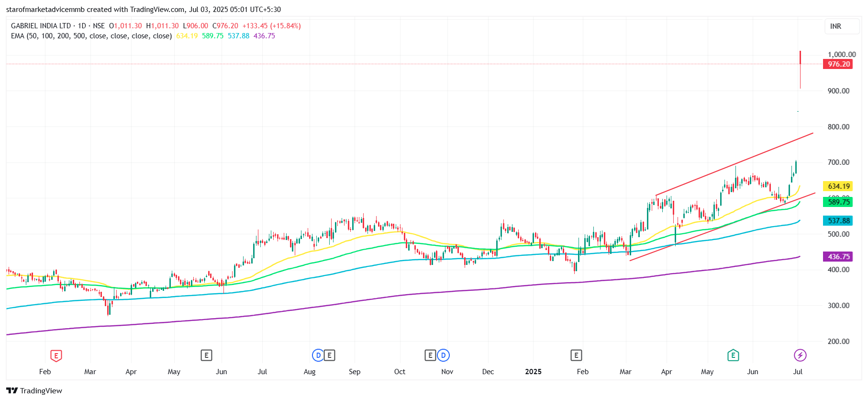The height and width of the screenshot is (401, 868).
Task: Click the purple 436.75 EMA legend value
Action: (264, 36)
